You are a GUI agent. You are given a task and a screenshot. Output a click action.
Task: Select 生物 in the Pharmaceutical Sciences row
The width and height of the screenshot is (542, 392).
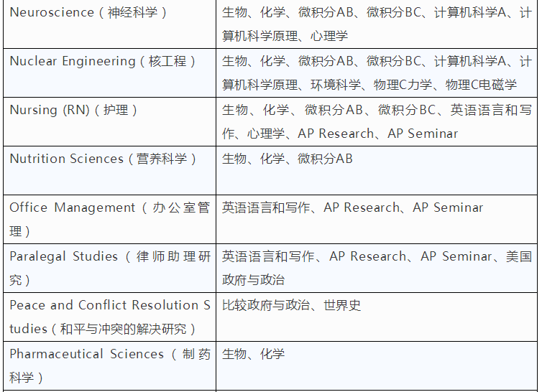234,355
